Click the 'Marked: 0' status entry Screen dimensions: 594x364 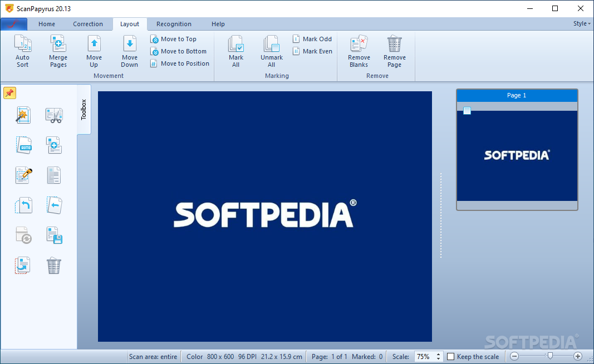coord(367,356)
